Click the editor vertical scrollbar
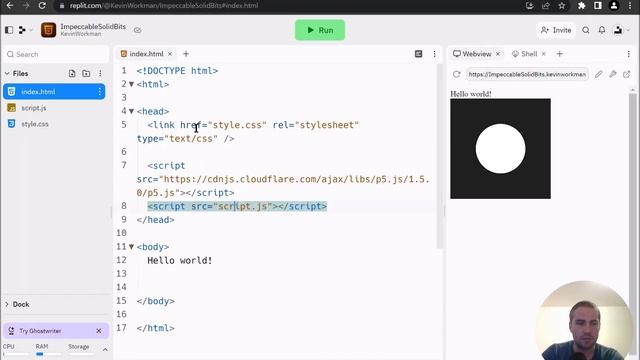Image resolution: width=640 pixels, height=360 pixels. 439,155
